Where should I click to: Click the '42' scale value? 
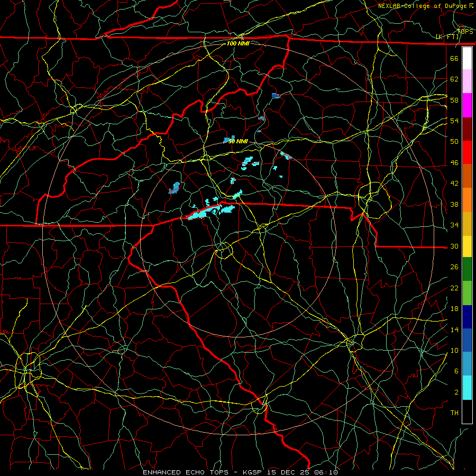pyautogui.click(x=454, y=184)
